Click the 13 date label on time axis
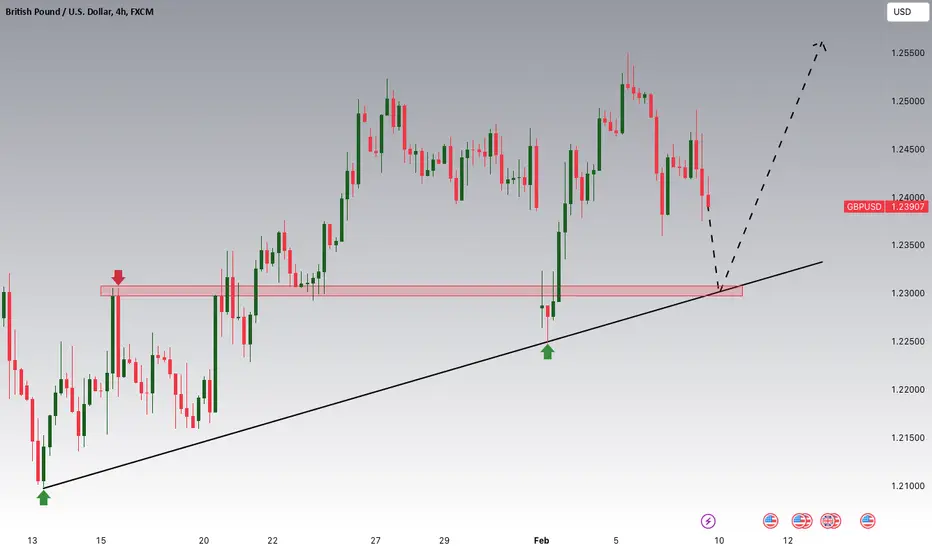The width and height of the screenshot is (932, 550). click(x=32, y=540)
